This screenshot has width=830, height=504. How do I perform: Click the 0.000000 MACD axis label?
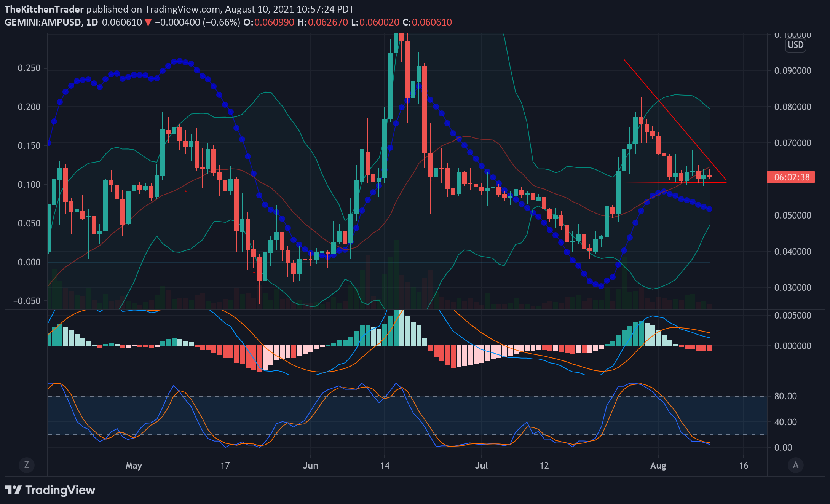pyautogui.click(x=793, y=346)
